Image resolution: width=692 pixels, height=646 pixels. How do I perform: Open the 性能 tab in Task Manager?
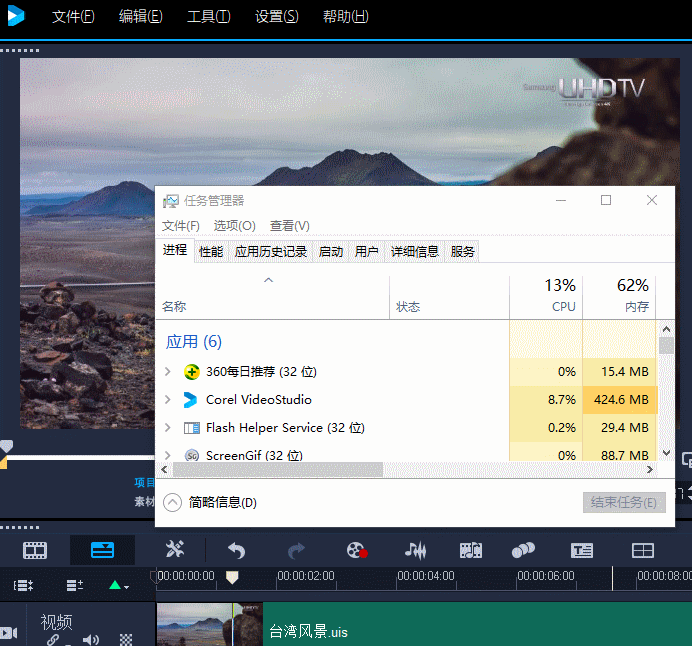click(x=211, y=252)
